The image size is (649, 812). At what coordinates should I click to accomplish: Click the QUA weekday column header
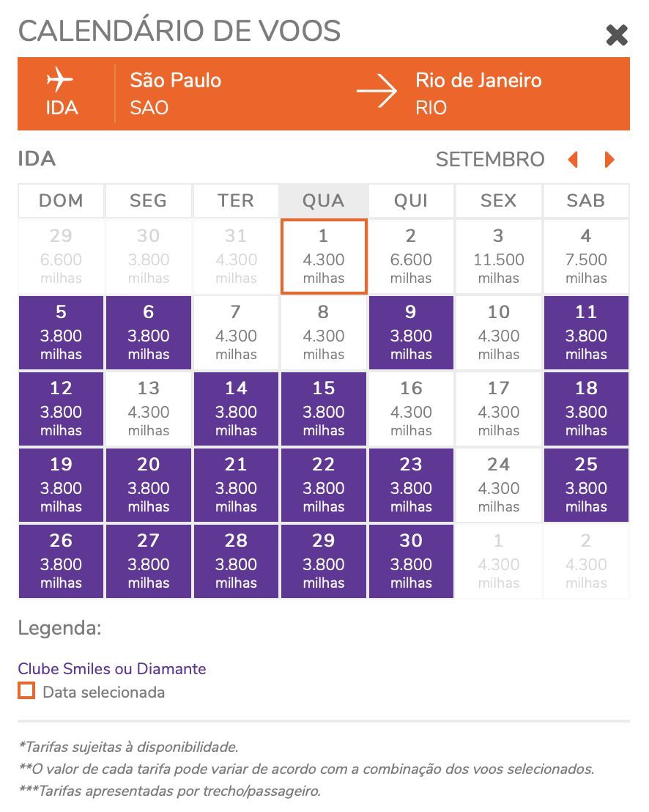(324, 200)
